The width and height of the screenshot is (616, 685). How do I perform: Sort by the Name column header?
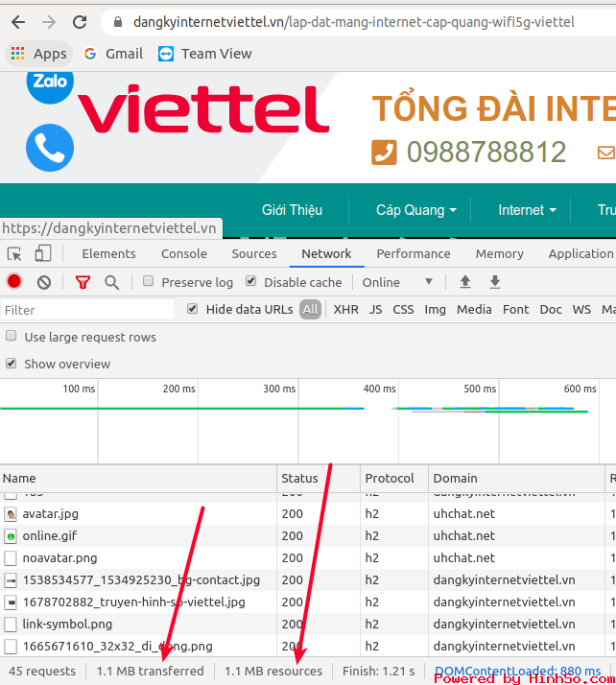point(138,479)
